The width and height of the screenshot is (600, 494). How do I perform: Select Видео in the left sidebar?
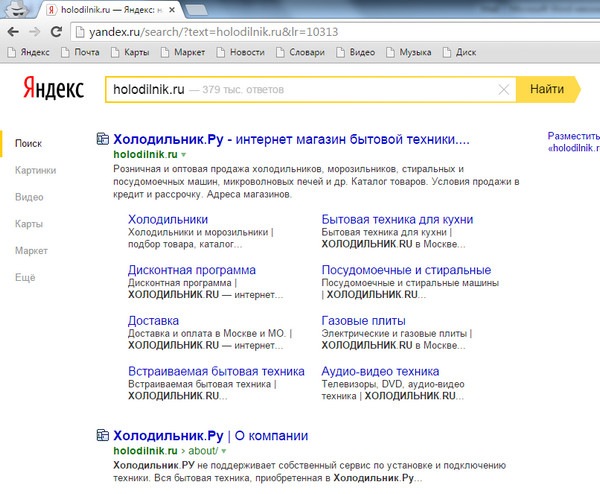tap(29, 197)
